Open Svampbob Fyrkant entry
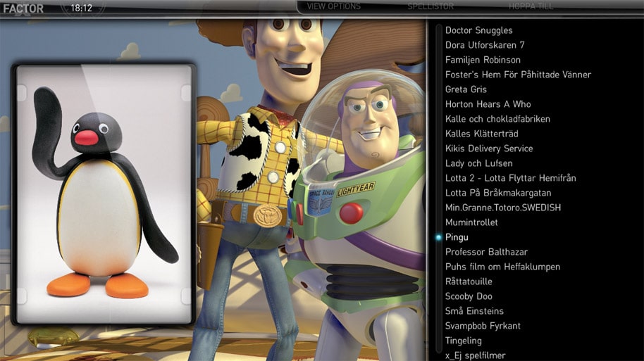This screenshot has width=644, height=361. (483, 326)
